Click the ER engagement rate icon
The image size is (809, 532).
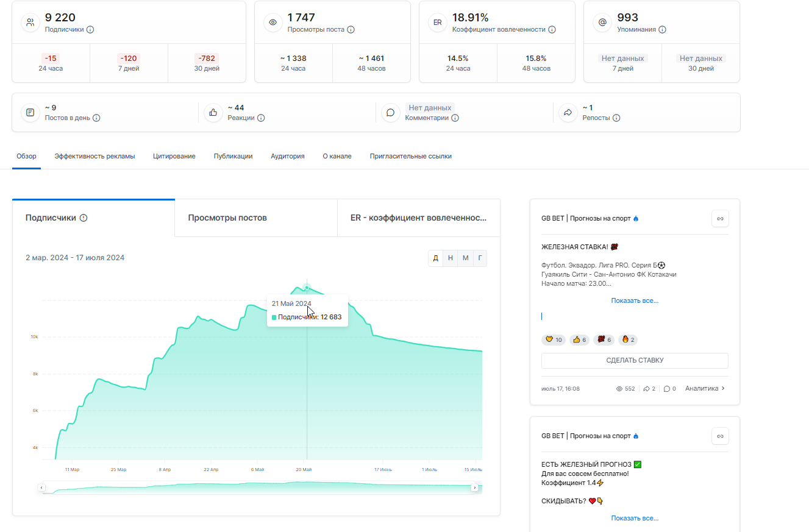point(438,23)
